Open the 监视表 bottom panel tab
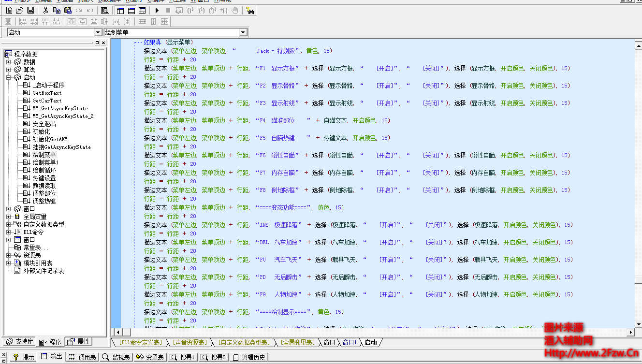The image size is (642, 364). click(x=116, y=357)
